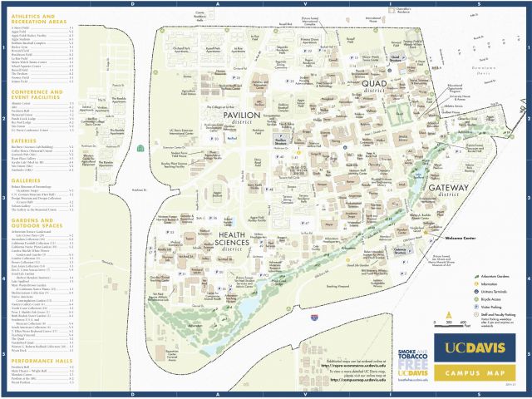Click the Equestrian Center label near bottom

[172, 355]
